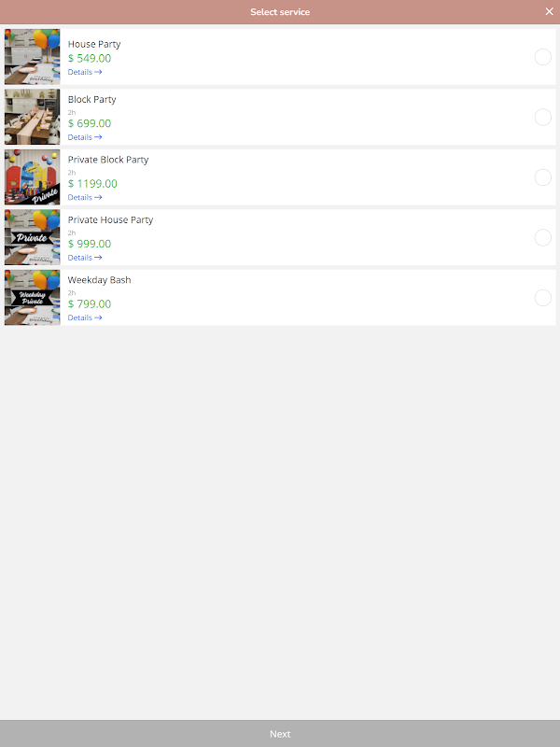Select the Private House Party radio button
560x747 pixels.
[x=543, y=237]
